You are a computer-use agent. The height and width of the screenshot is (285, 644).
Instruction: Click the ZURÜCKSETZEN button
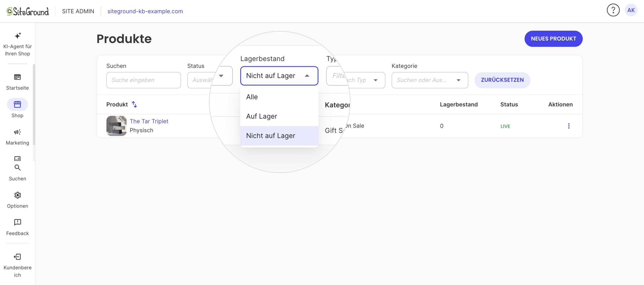coord(502,80)
